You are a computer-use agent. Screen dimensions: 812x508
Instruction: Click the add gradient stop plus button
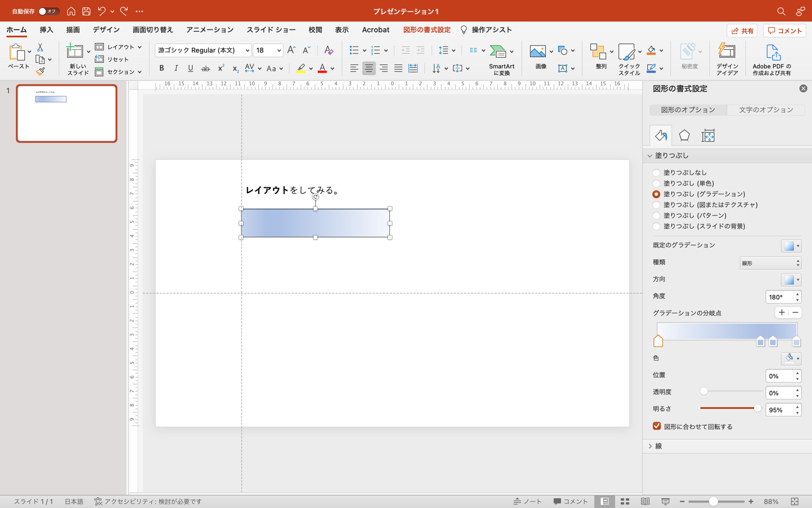(781, 312)
